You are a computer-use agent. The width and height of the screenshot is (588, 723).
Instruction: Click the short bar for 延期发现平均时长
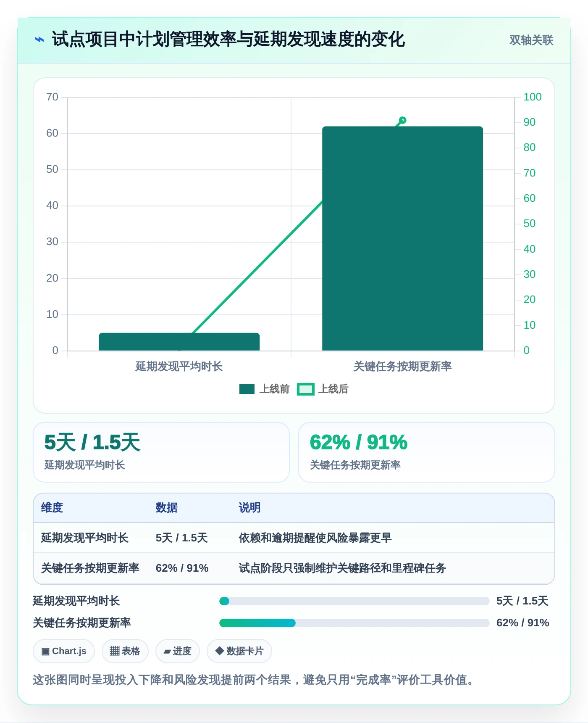179,342
